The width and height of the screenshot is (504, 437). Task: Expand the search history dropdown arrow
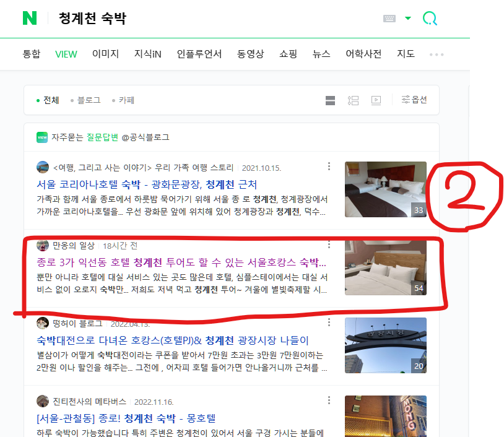tap(408, 18)
